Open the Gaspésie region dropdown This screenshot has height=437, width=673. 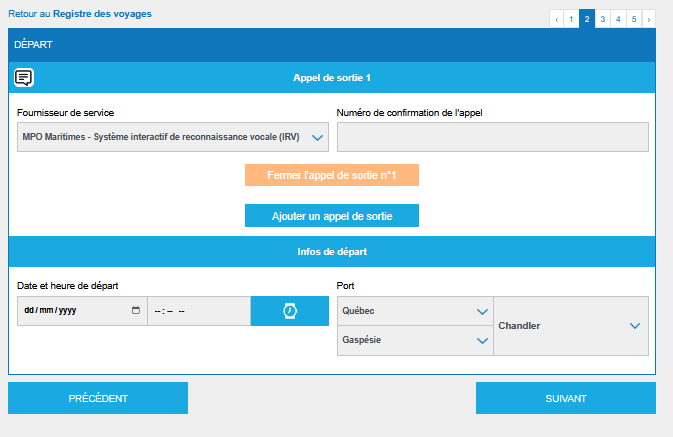(x=415, y=340)
